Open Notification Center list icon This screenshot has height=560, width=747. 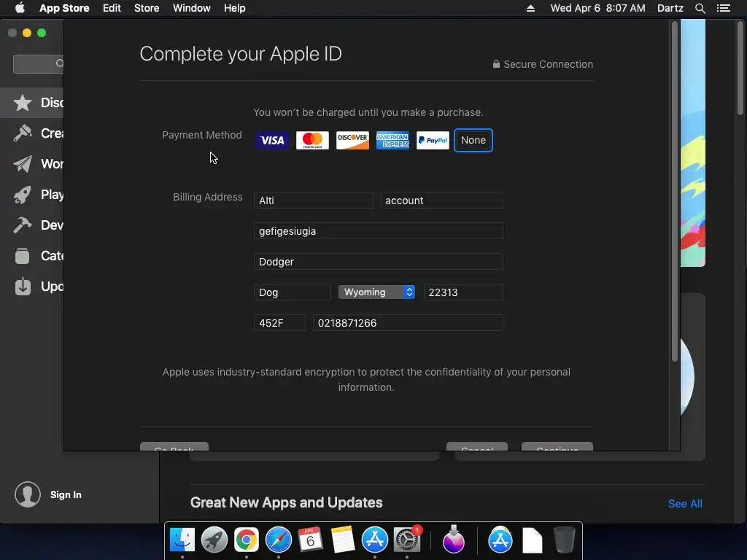point(723,8)
